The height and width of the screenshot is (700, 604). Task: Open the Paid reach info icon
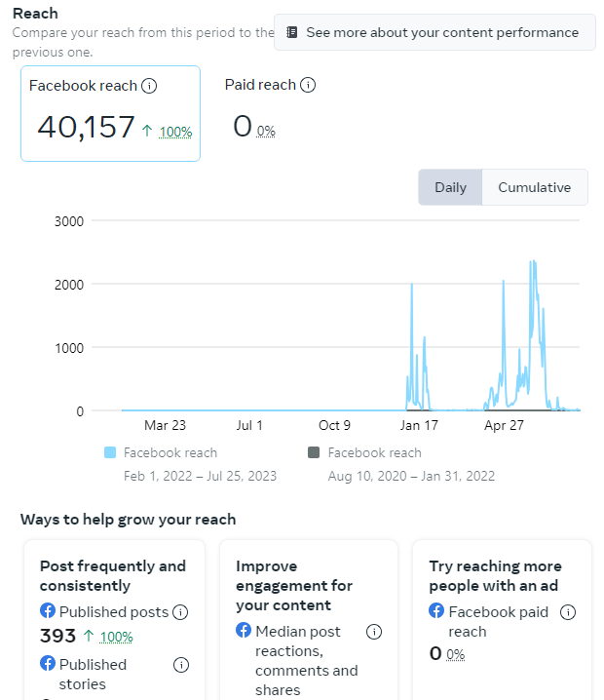(308, 85)
